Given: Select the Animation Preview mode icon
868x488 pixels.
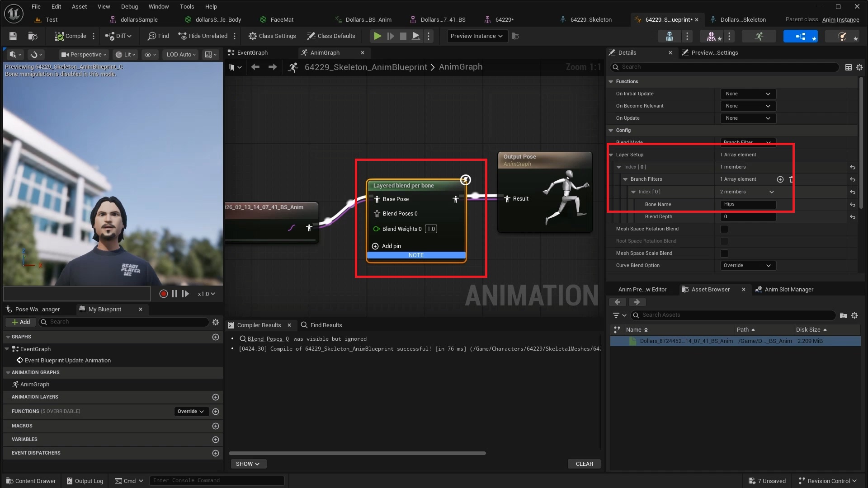Looking at the screenshot, I should pyautogui.click(x=759, y=36).
